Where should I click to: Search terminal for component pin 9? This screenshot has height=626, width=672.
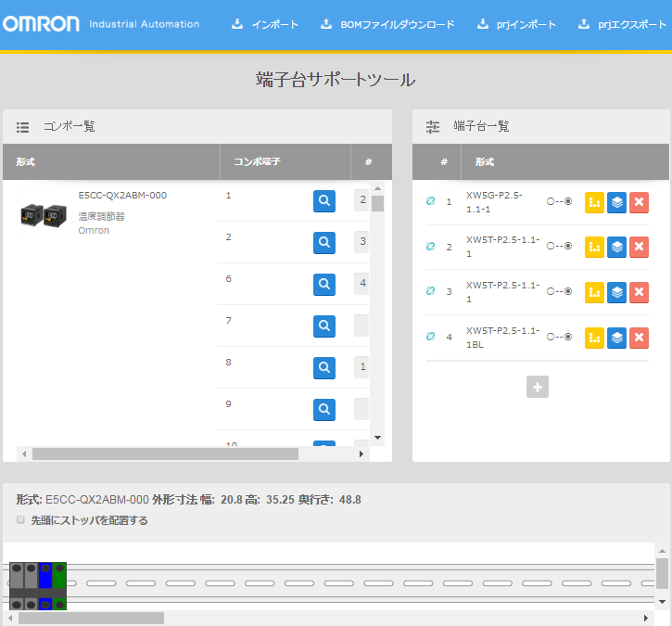tap(324, 410)
